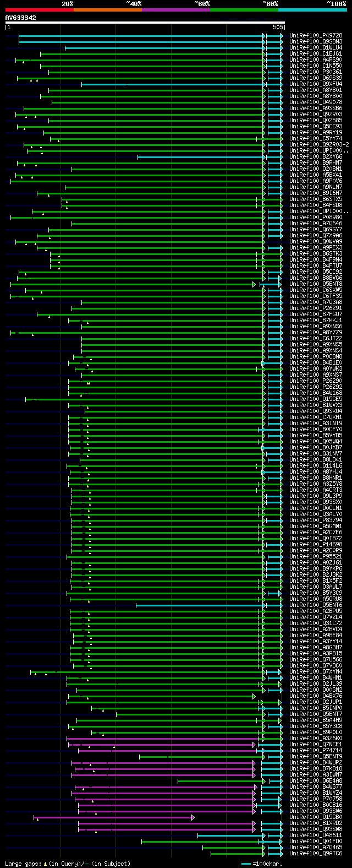The width and height of the screenshot is (352, 868).
Task: Click the red ~20% identity legend bar
Action: (39, 10)
